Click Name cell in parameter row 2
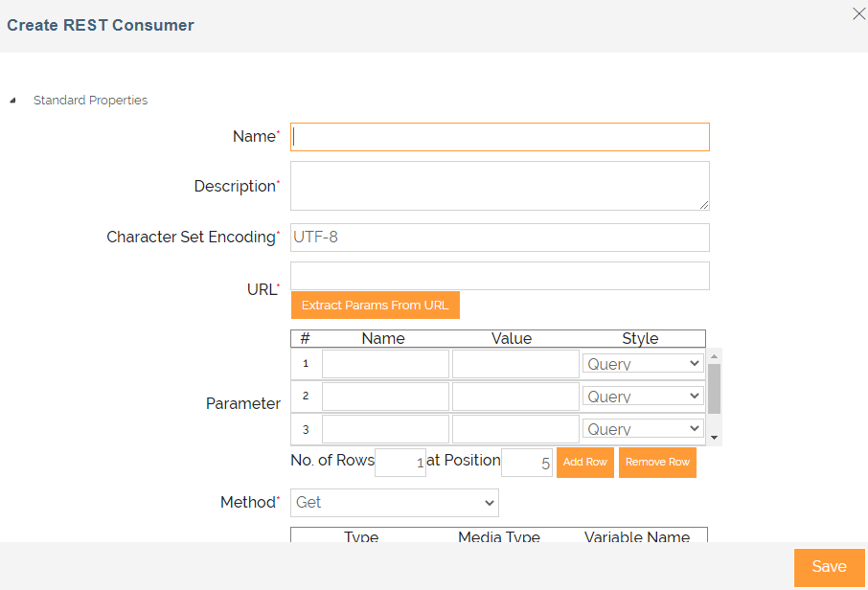Viewport: 868px width, 590px height. [x=385, y=397]
